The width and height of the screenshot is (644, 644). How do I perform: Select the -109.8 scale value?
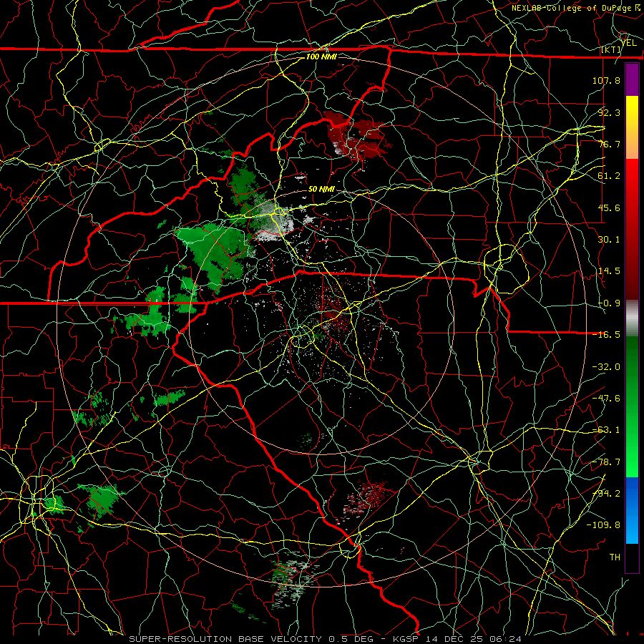(x=603, y=525)
